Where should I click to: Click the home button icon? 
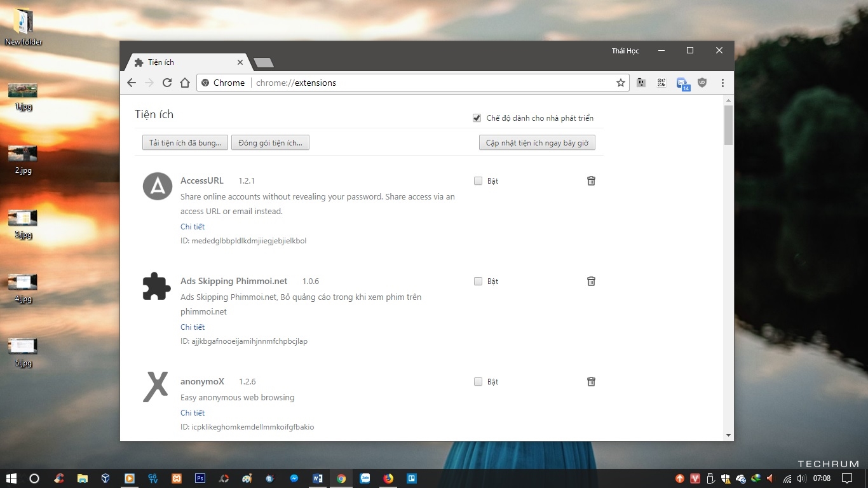185,83
